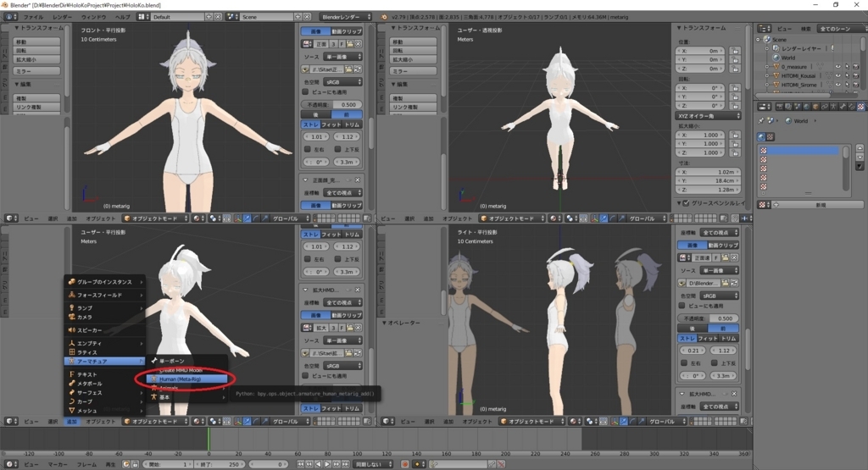Open the ファイル menu

click(x=33, y=17)
